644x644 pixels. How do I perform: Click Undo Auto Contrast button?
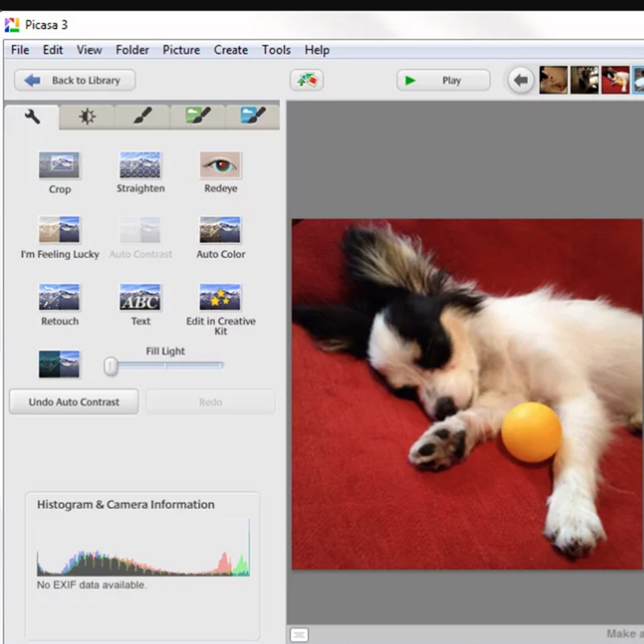[74, 402]
